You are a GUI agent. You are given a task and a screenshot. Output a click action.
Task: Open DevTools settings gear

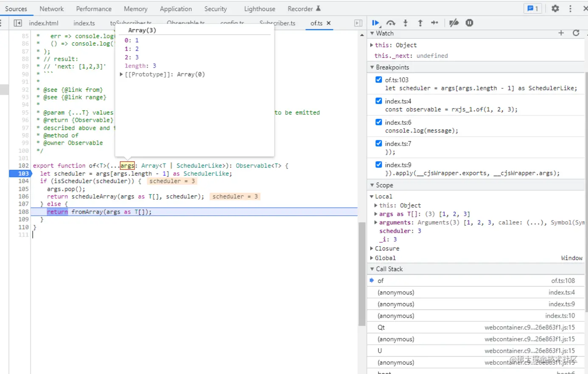pos(555,8)
